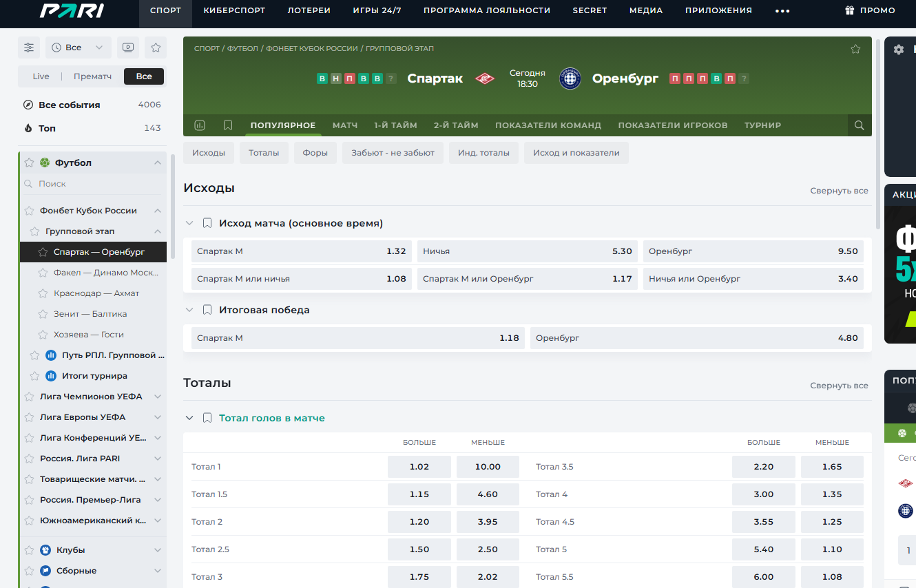
Task: Click the statistics icon in match tab bar
Action: (200, 125)
